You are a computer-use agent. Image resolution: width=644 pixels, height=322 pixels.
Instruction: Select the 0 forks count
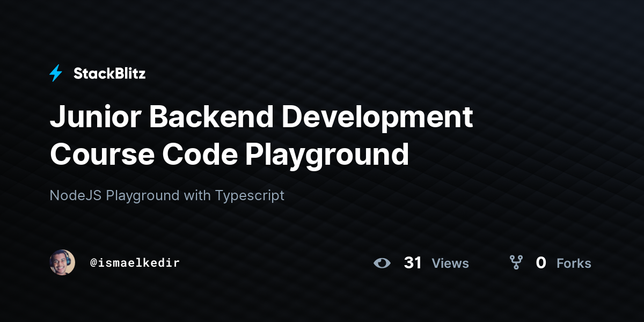(540, 263)
